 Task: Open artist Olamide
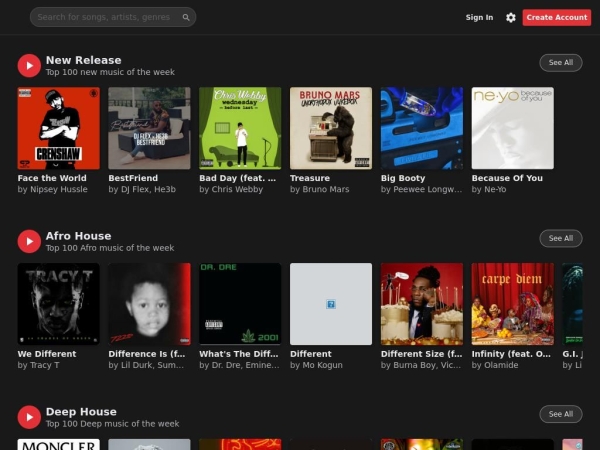tap(495, 365)
